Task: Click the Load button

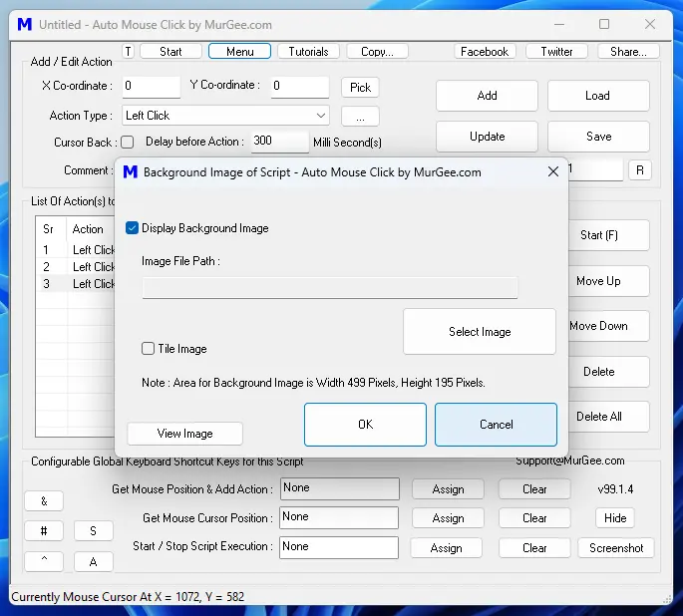Action: (598, 96)
